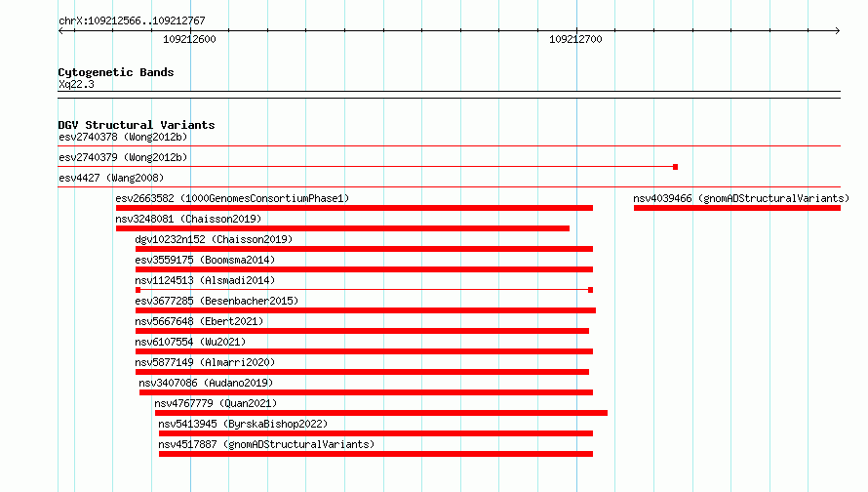Click the red bar under nsv4767779
868x492 pixels.
click(381, 413)
